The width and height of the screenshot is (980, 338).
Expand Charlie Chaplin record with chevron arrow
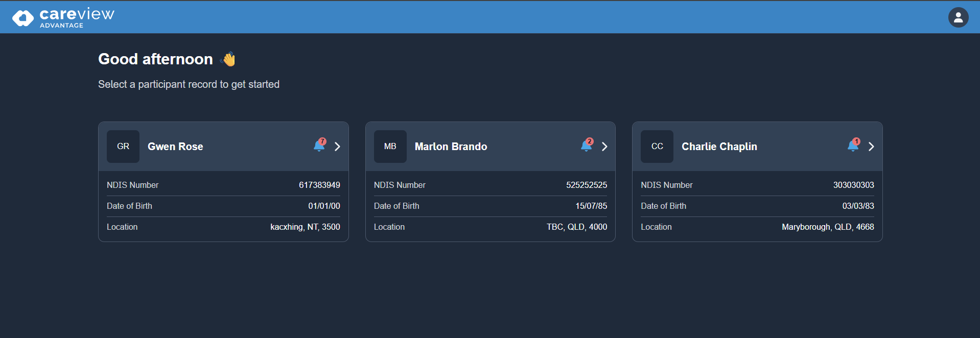871,147
